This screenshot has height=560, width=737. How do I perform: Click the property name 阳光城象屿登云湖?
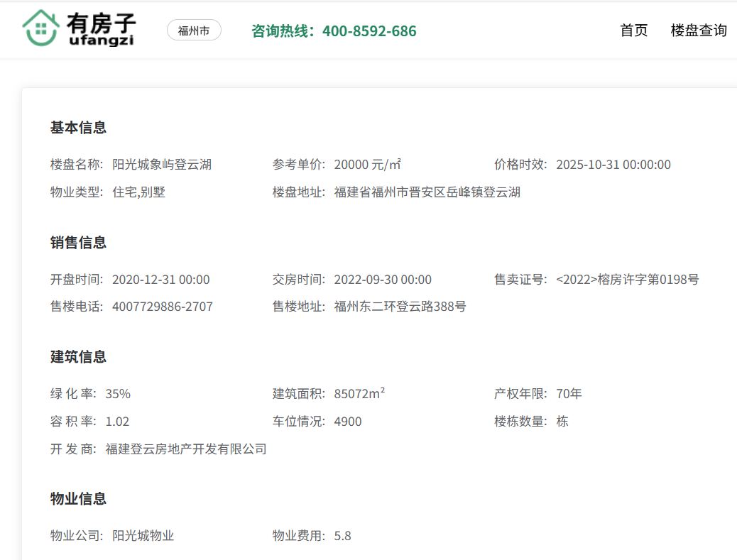pos(162,165)
